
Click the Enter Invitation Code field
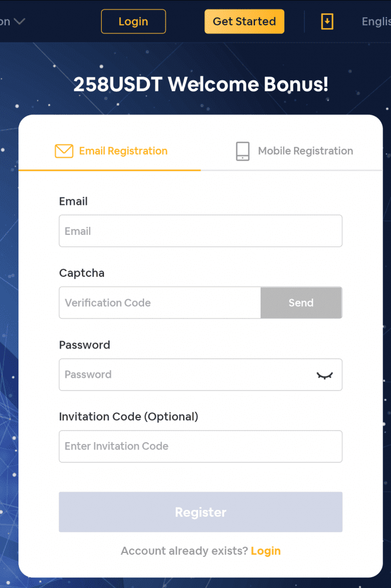tap(200, 446)
